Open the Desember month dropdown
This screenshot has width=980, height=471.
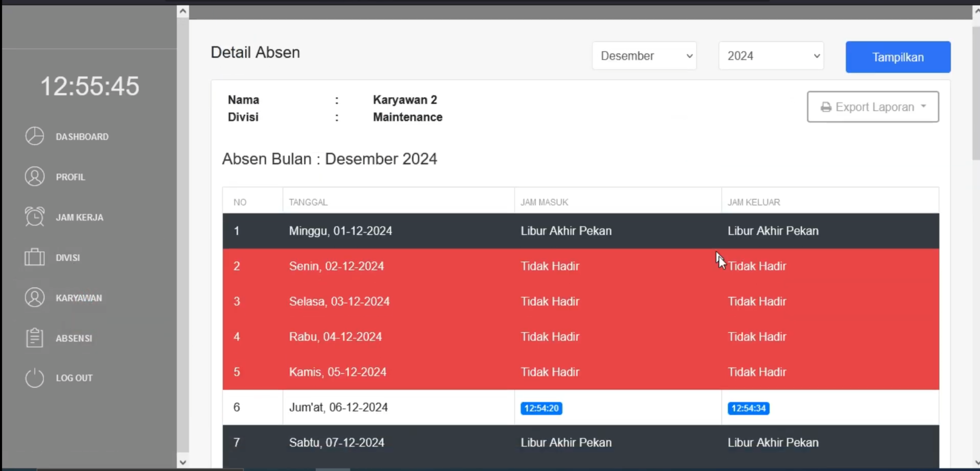tap(644, 56)
